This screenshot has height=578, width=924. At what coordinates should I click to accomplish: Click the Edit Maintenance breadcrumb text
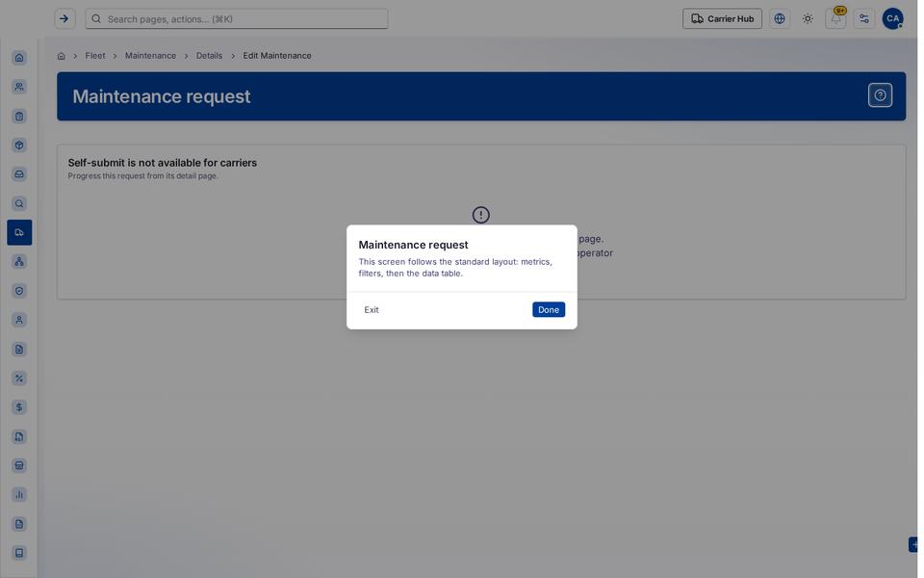click(277, 56)
